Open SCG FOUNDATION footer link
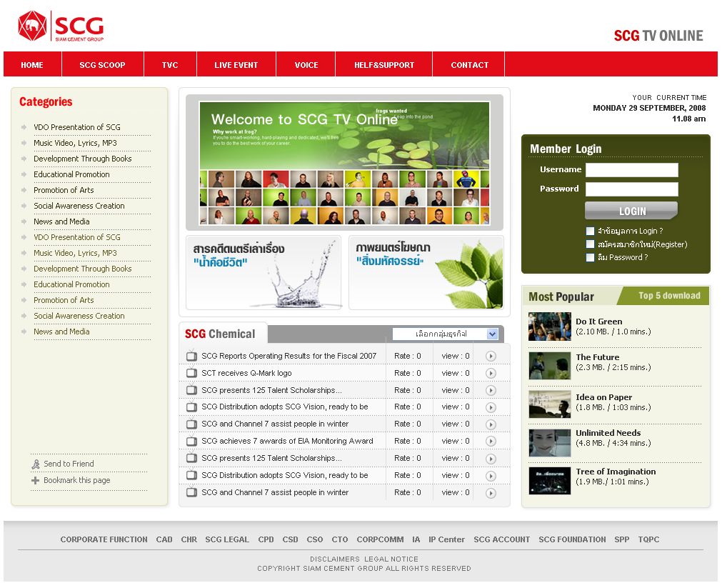Screen dimensions: 722x588 572,540
